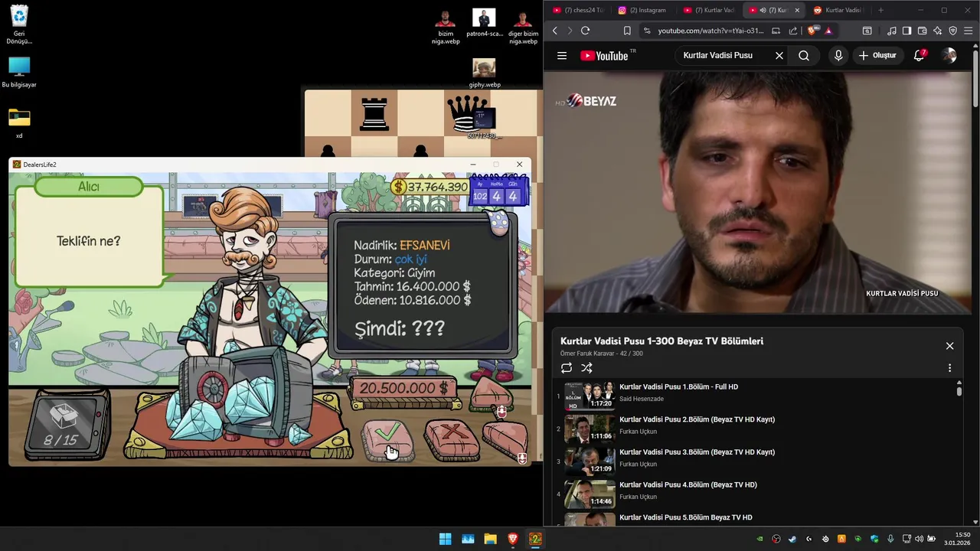
Task: Go back in the browser
Action: [555, 31]
